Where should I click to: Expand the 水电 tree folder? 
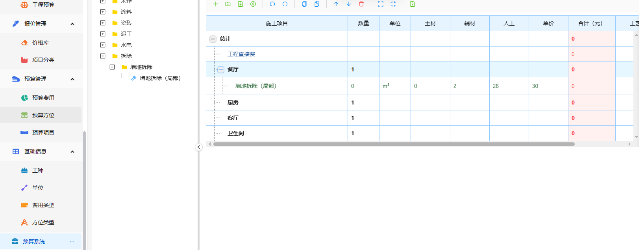[103, 45]
